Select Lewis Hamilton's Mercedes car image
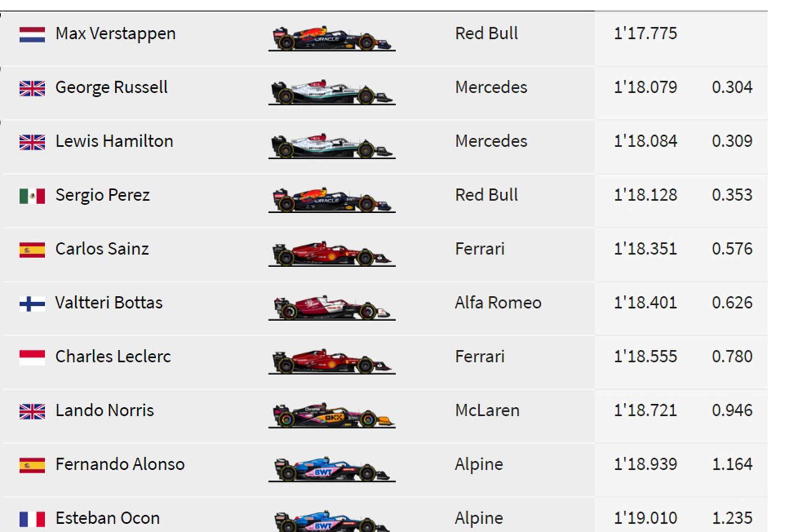Screen dimensions: 798x532 [x=332, y=146]
